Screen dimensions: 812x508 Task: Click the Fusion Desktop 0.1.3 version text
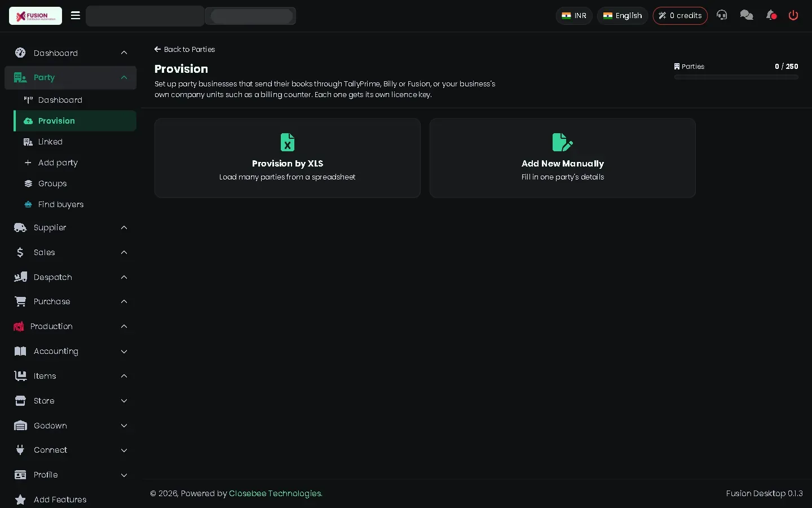click(x=764, y=493)
